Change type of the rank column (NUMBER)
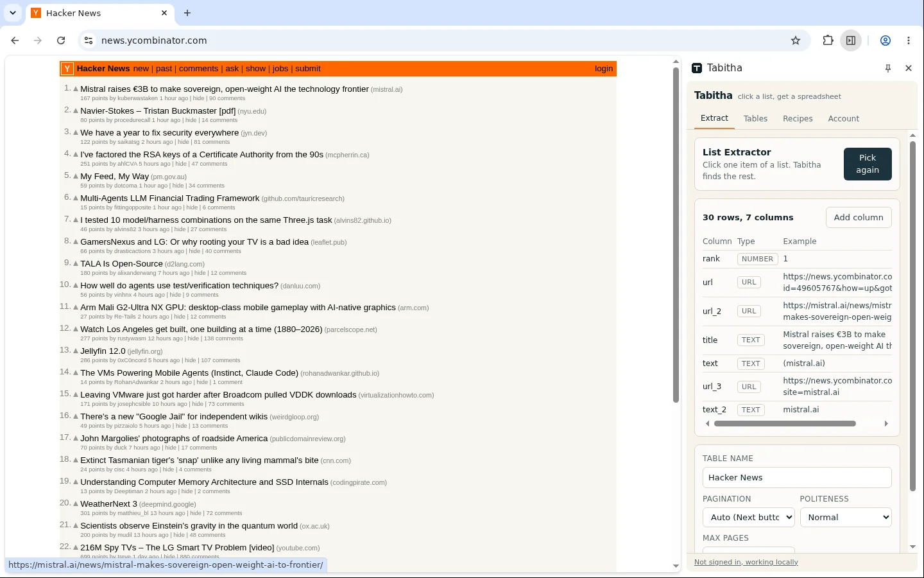 click(757, 259)
